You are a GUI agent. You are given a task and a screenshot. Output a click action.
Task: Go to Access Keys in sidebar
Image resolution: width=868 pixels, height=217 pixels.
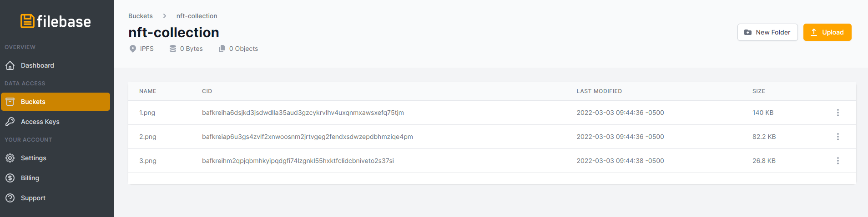(x=40, y=122)
